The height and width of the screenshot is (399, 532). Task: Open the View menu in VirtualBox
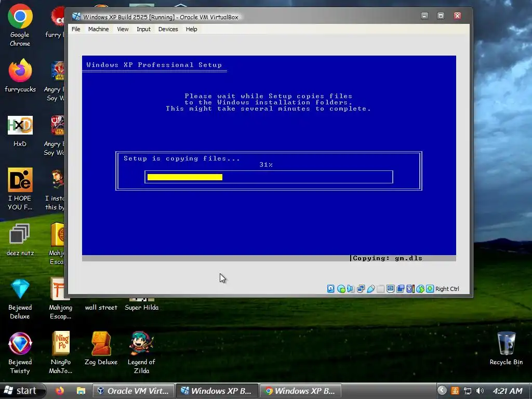click(x=123, y=29)
